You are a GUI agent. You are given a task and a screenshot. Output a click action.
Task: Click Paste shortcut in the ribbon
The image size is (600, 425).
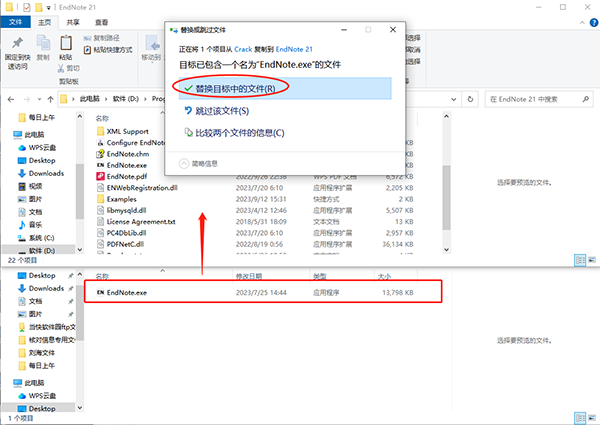108,50
